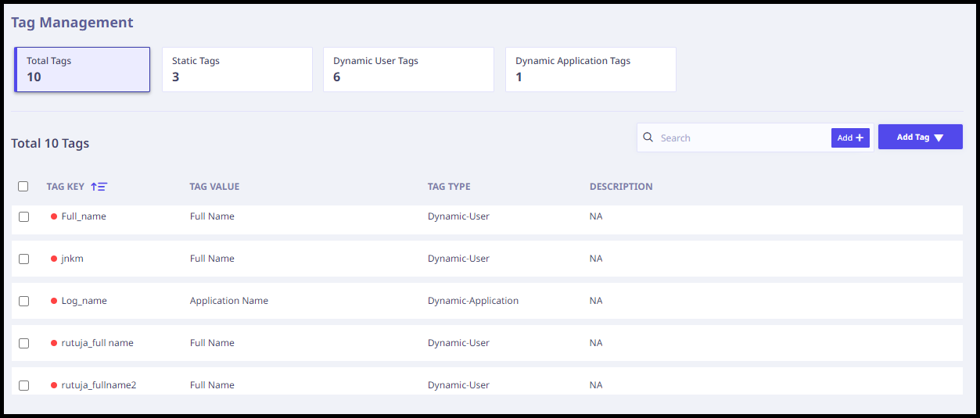
Task: Toggle the select-all checkbox in header
Action: click(x=23, y=187)
